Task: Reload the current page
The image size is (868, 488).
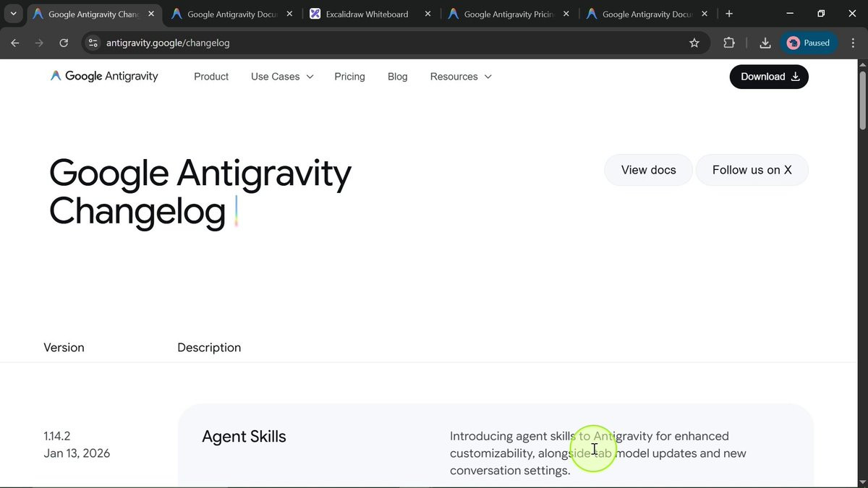Action: tap(64, 43)
